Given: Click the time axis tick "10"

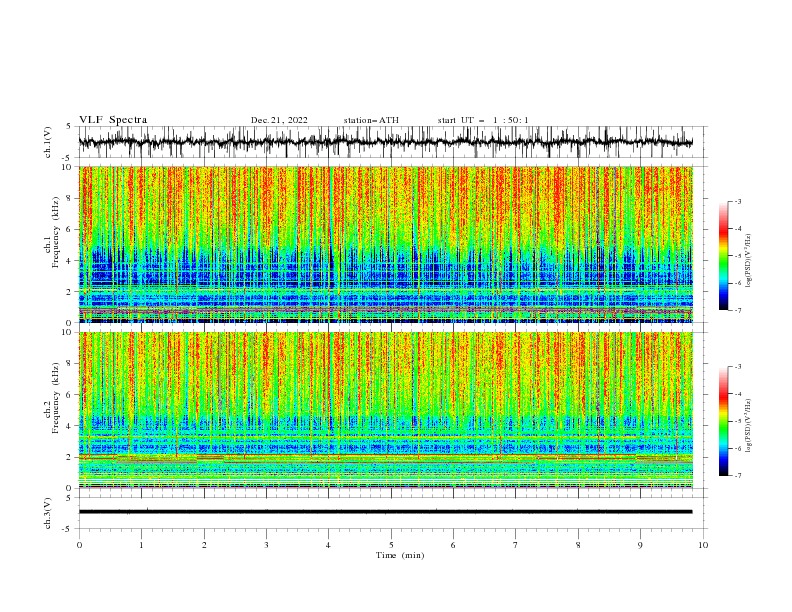Looking at the screenshot, I should tap(703, 545).
